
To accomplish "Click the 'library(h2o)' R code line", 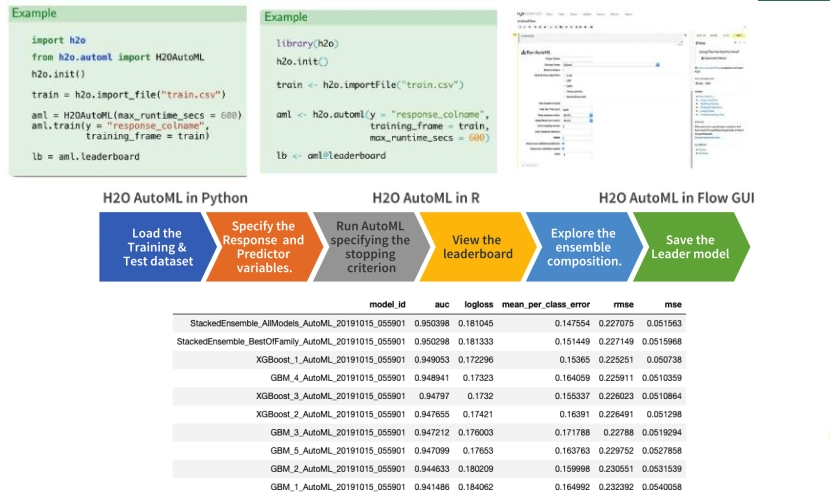I will point(308,43).
